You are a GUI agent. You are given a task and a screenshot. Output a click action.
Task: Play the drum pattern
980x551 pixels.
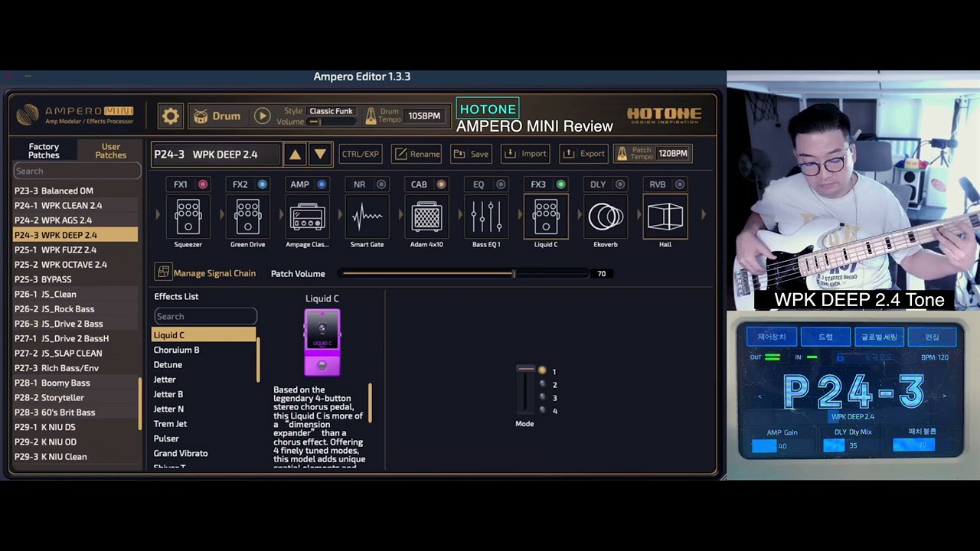point(262,116)
